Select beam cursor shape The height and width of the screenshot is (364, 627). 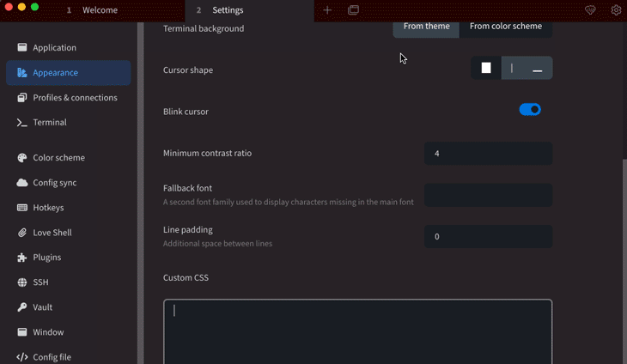tap(512, 69)
